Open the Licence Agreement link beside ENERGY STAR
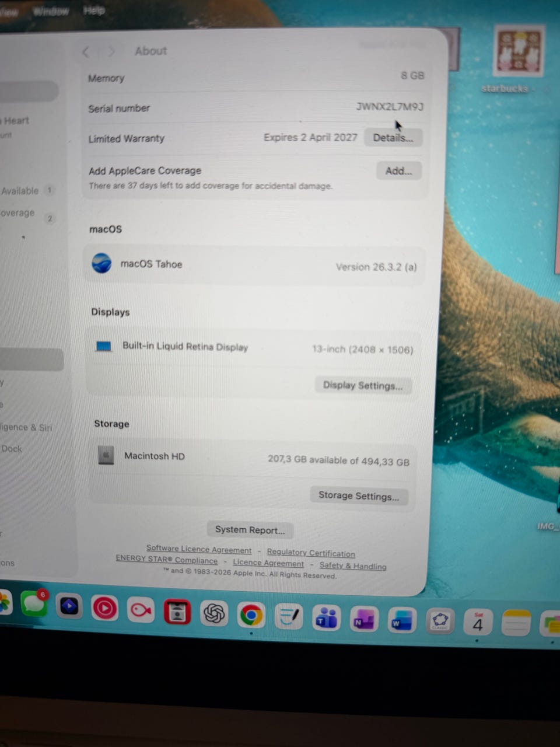 coord(268,563)
